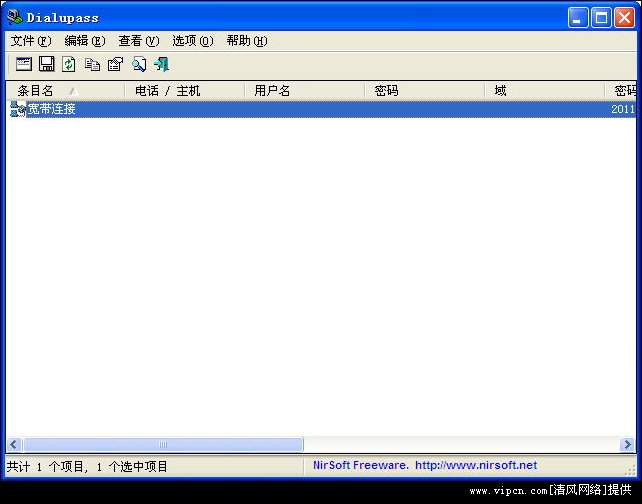Sort by the 用户名 column header
Viewport: 642px width, 504px height.
(305, 90)
